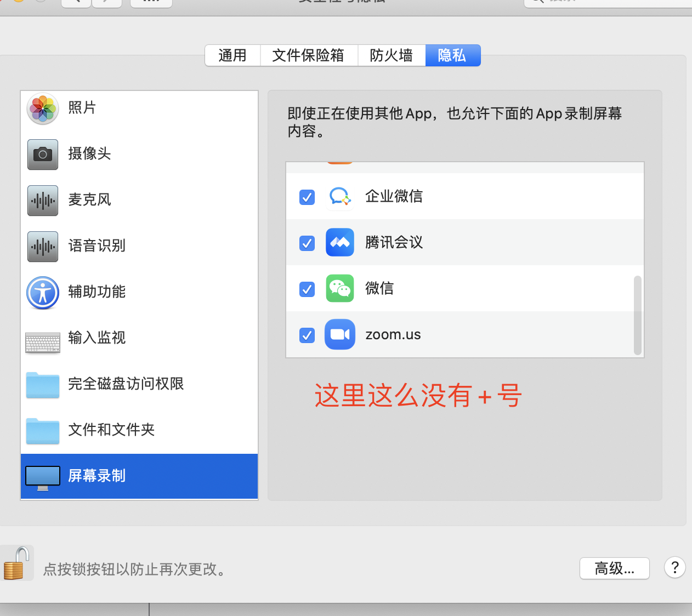
Task: Click the Screen Recording monitor icon
Action: tap(43, 477)
